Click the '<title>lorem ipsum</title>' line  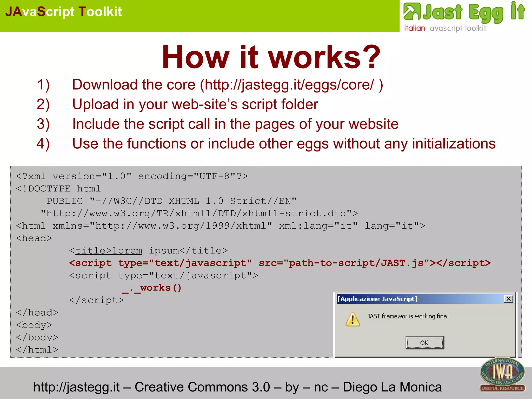click(x=148, y=251)
